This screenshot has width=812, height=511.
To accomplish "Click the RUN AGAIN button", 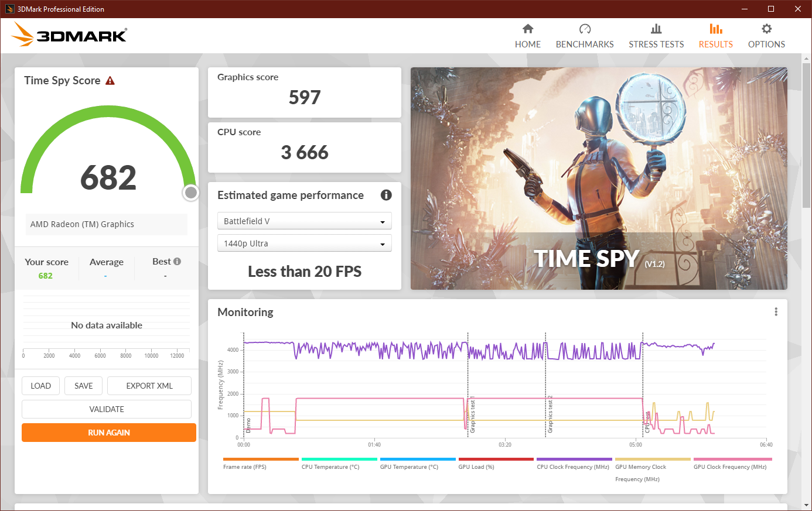I will (x=109, y=433).
